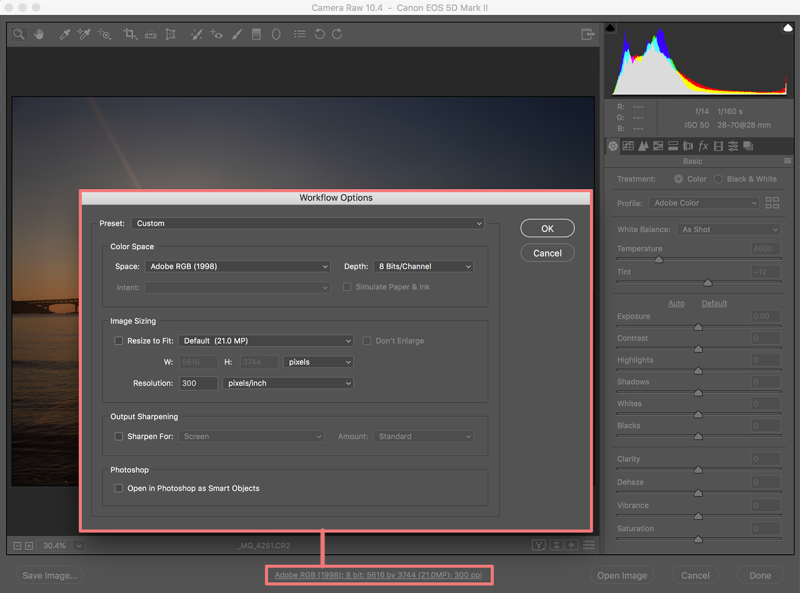Choose the Transform tool

coord(170,34)
